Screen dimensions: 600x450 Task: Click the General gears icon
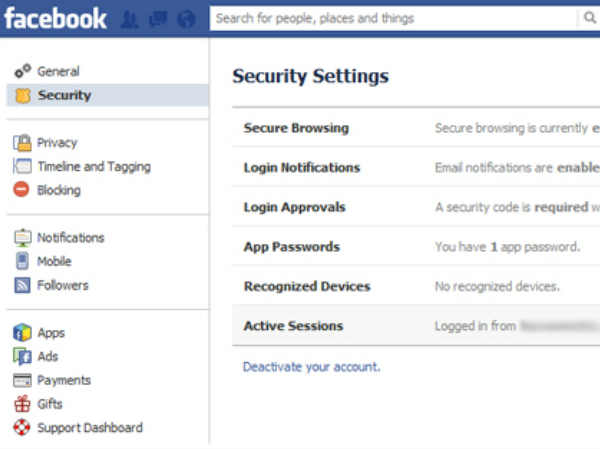tap(22, 72)
